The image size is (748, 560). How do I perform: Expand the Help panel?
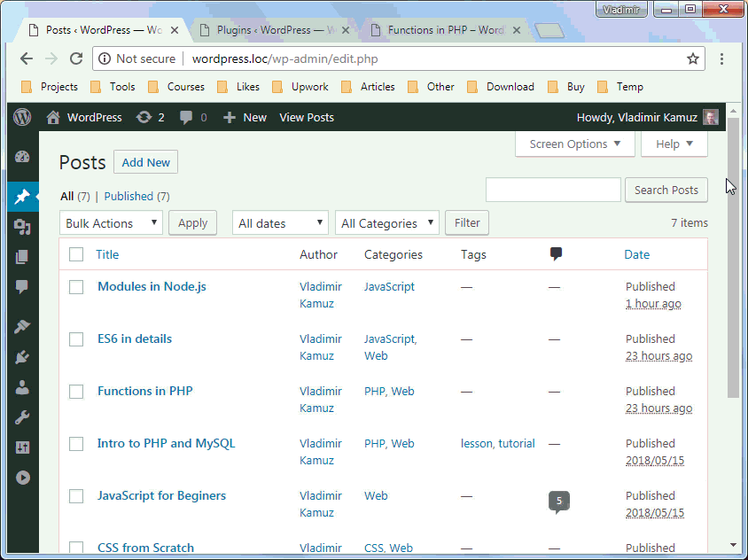coord(674,144)
